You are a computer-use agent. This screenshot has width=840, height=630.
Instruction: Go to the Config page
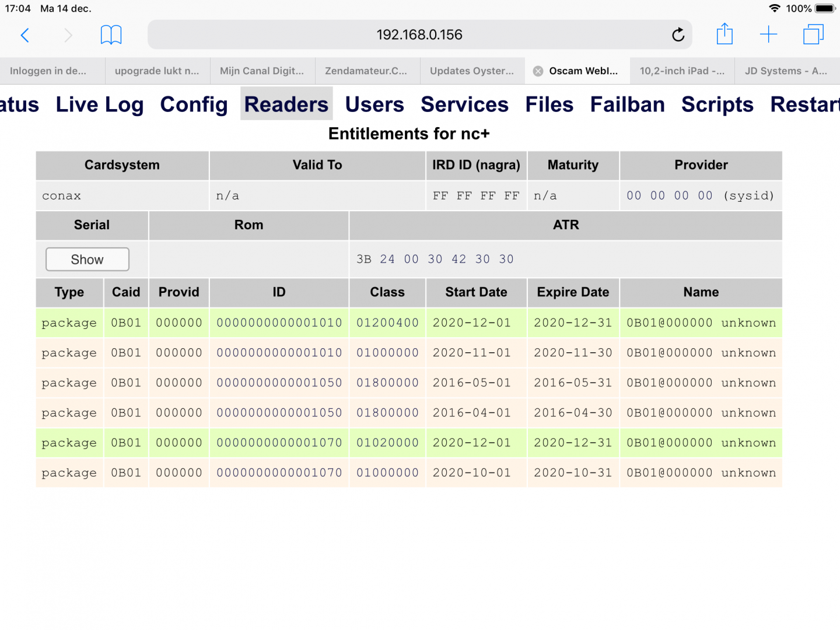tap(194, 104)
